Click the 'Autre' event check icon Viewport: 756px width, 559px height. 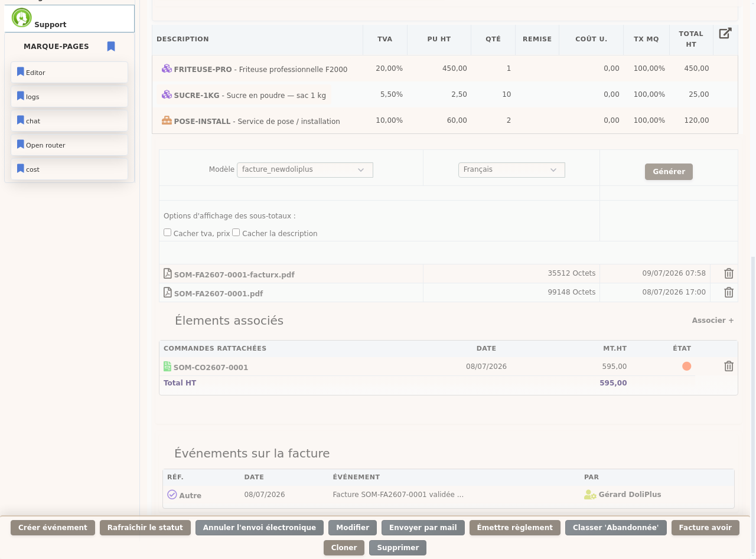172,495
